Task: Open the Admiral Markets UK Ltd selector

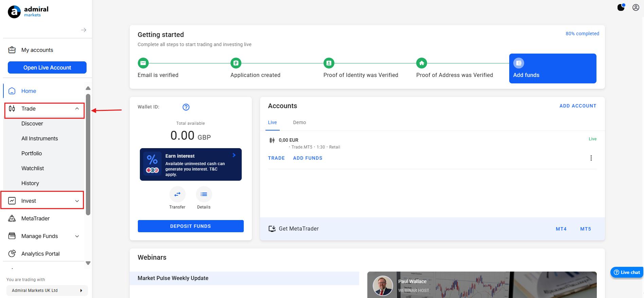Action: (x=47, y=291)
